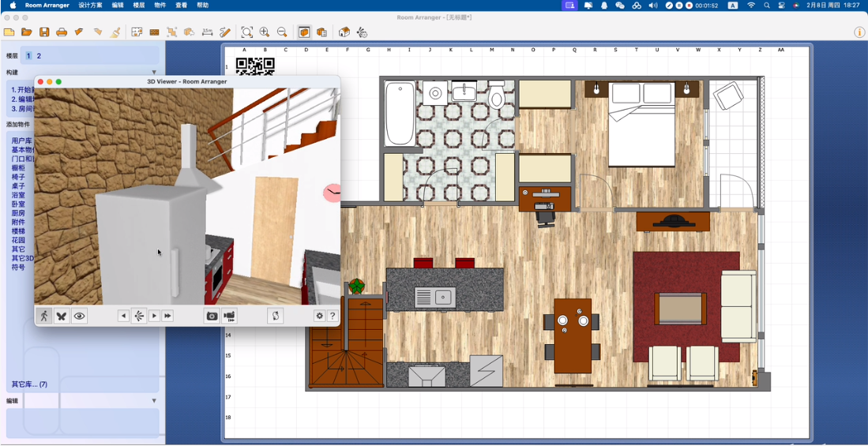The width and height of the screenshot is (868, 446).
Task: Click the Wi-Fi icon in menu bar
Action: [750, 5]
